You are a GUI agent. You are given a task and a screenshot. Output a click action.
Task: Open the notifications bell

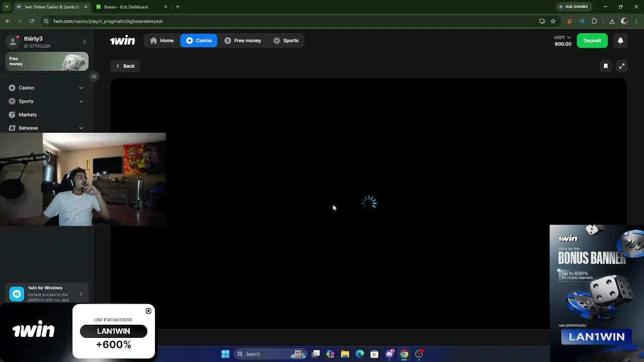pos(620,41)
